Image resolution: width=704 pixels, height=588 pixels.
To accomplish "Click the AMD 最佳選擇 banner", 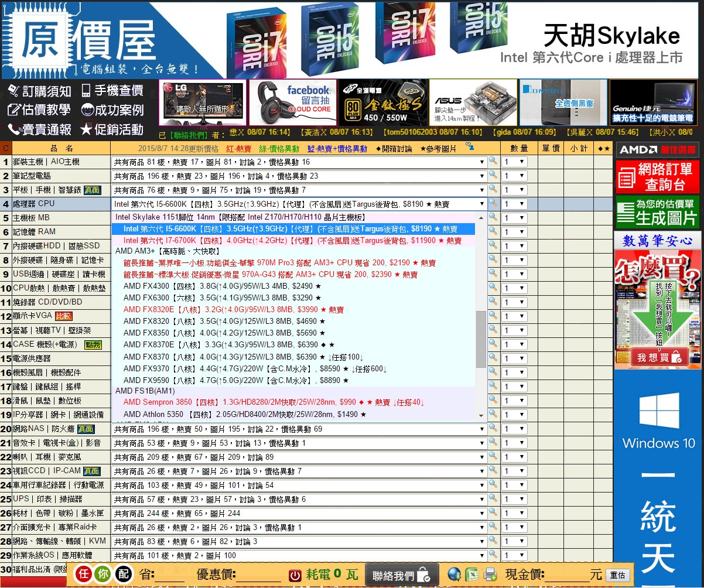I will (657, 149).
